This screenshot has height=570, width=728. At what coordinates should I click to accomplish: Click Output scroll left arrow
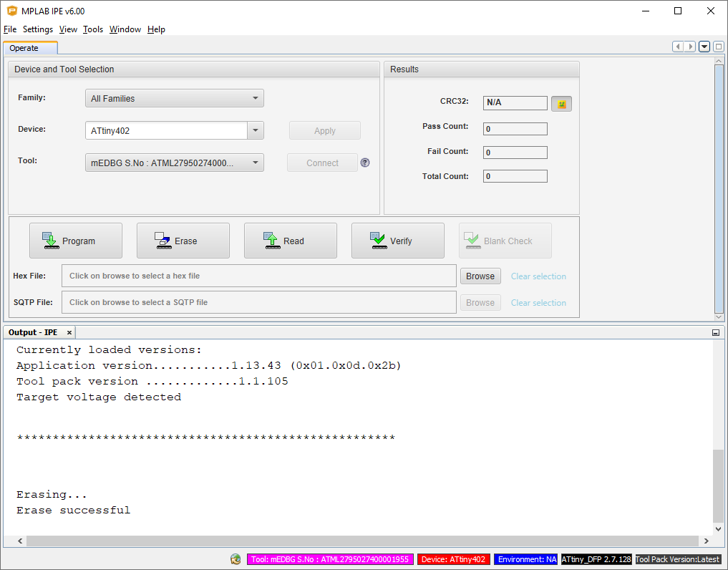pyautogui.click(x=20, y=541)
